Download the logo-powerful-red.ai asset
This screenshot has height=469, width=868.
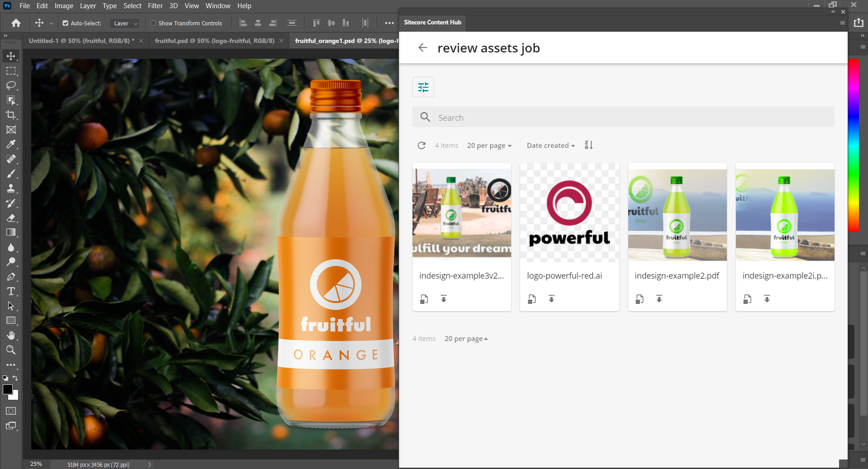point(551,299)
